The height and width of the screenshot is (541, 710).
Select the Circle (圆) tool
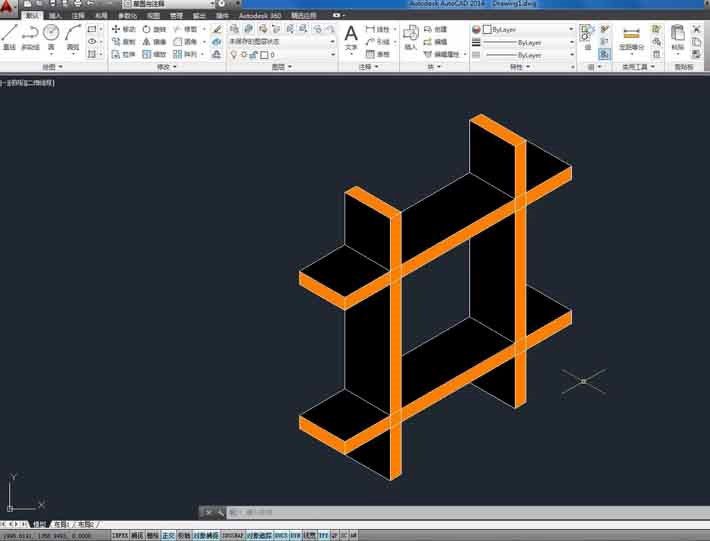pos(51,37)
